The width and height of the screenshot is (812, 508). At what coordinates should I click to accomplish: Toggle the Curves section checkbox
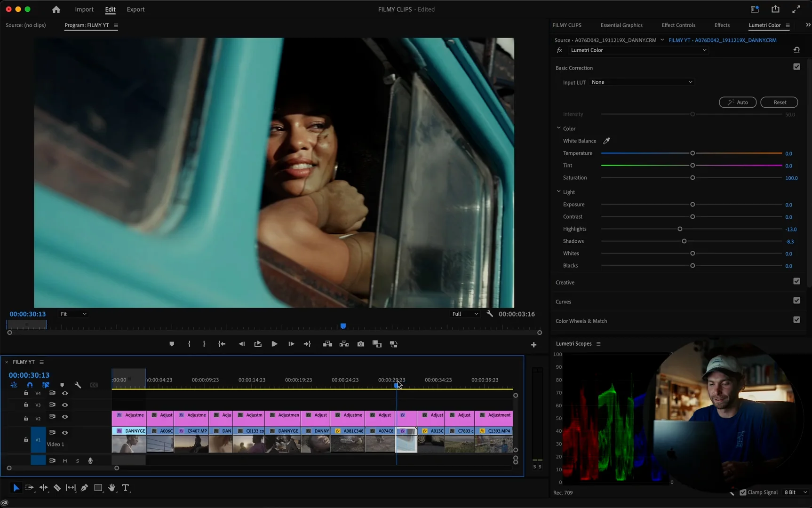point(796,301)
